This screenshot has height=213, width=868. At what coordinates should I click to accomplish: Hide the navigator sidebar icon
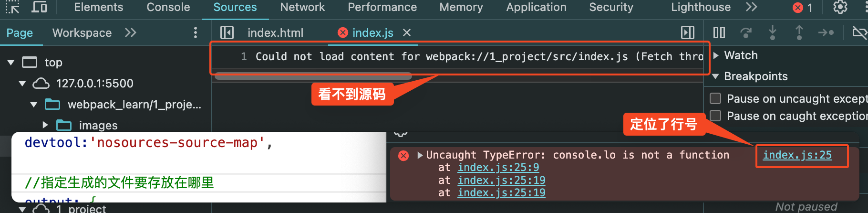pyautogui.click(x=227, y=32)
